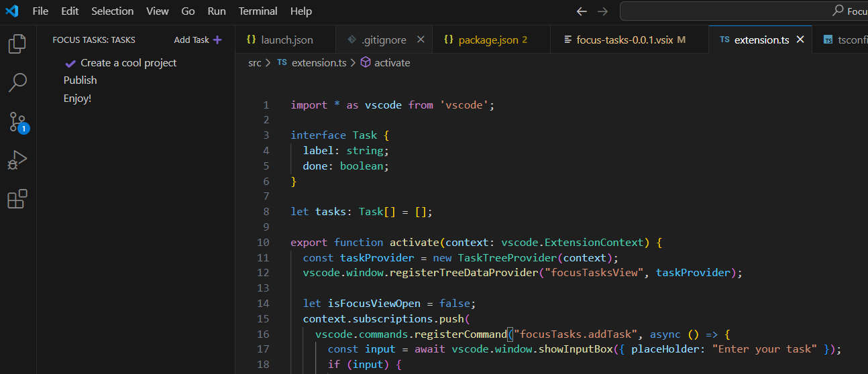The image size is (868, 374).
Task: Click "Enter your task" placeholder string
Action: pyautogui.click(x=765, y=349)
